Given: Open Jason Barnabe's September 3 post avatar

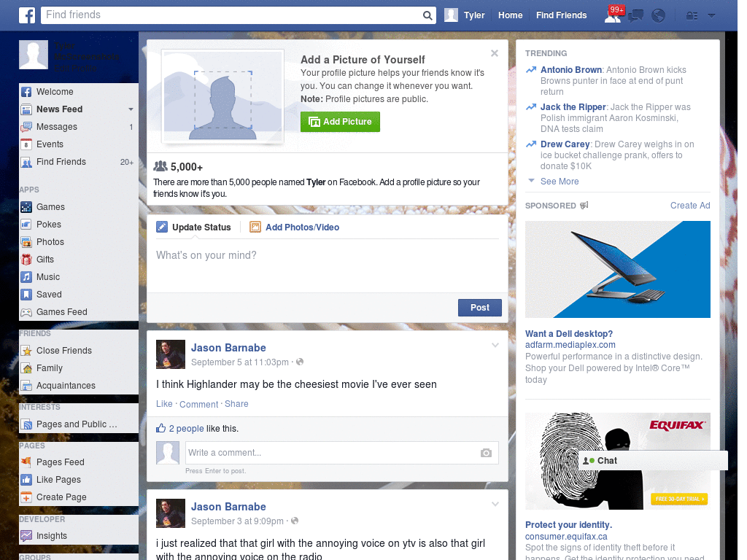Looking at the screenshot, I should pos(171,513).
